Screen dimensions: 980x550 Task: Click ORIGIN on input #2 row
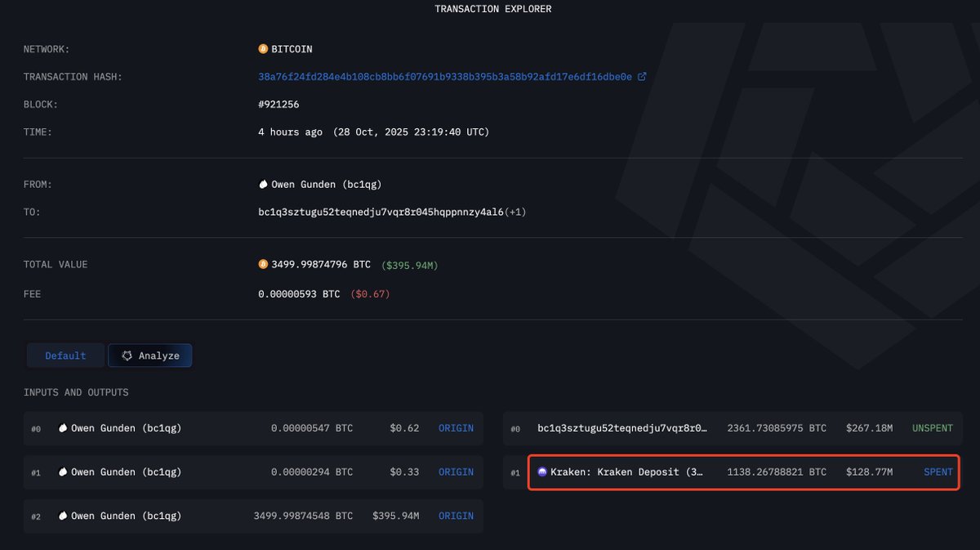(456, 516)
